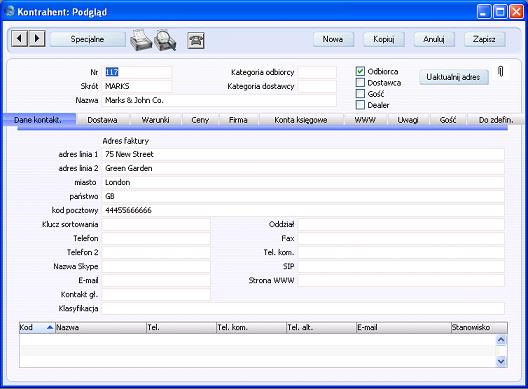Click Nazwa column header
The height and width of the screenshot is (389, 528).
pyautogui.click(x=101, y=327)
